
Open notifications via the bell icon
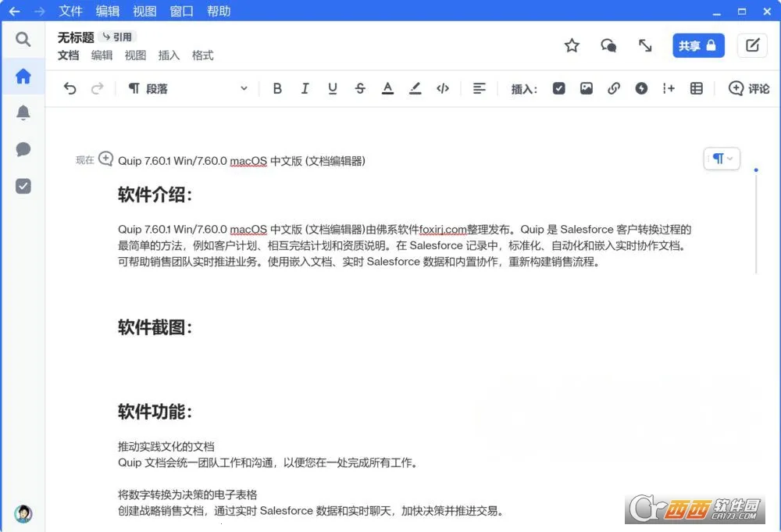pos(23,112)
